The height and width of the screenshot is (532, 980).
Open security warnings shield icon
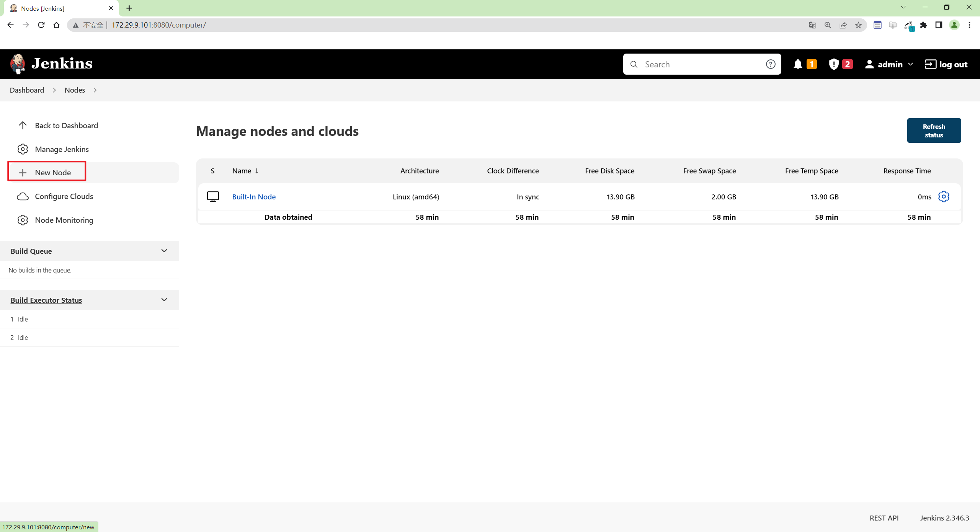pyautogui.click(x=833, y=64)
